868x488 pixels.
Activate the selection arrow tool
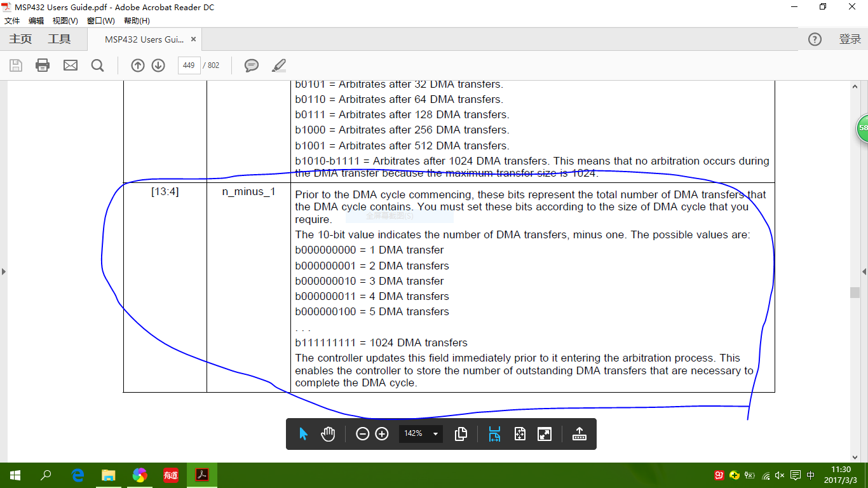[303, 433]
